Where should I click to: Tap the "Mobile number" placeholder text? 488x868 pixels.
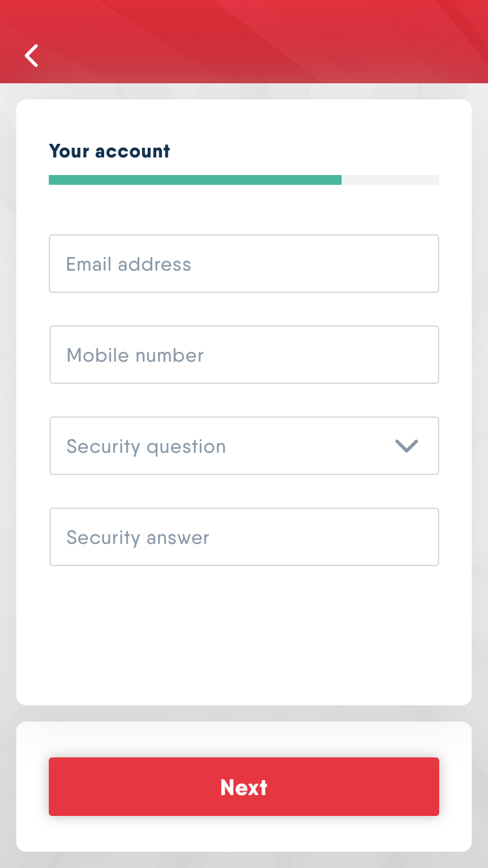[135, 355]
